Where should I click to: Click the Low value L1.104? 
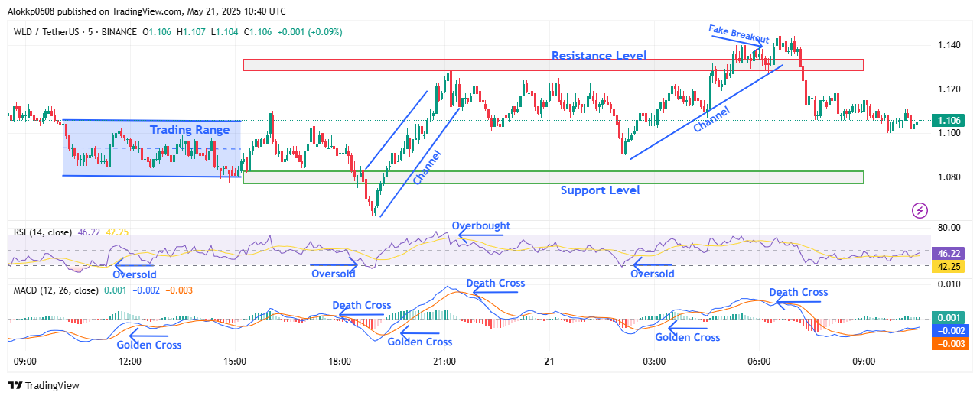tap(225, 32)
